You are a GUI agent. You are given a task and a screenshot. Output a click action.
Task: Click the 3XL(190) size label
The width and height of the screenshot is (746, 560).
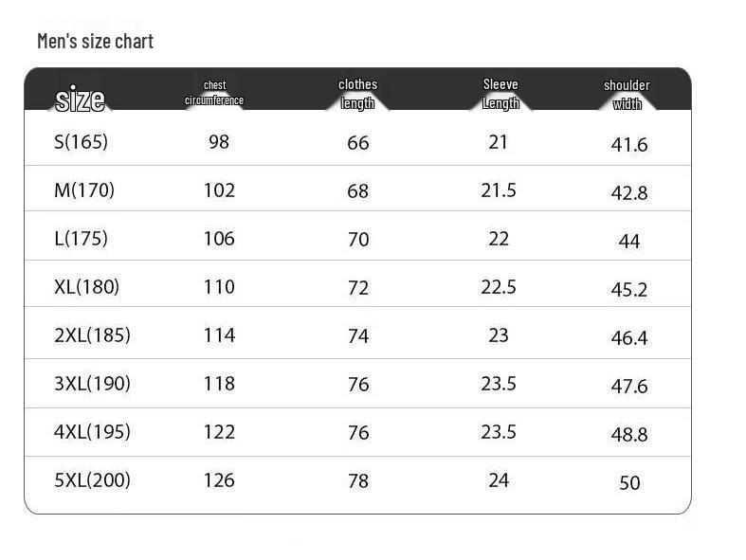[x=92, y=384]
